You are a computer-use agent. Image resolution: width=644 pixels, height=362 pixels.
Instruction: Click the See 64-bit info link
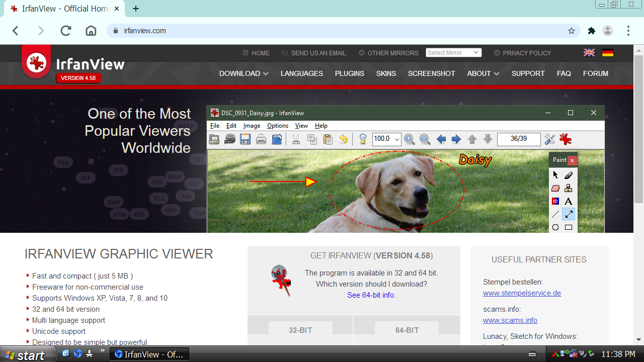click(370, 295)
